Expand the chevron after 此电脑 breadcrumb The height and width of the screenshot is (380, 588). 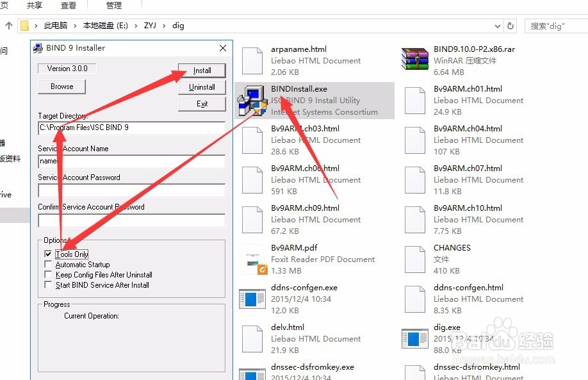[x=75, y=26]
